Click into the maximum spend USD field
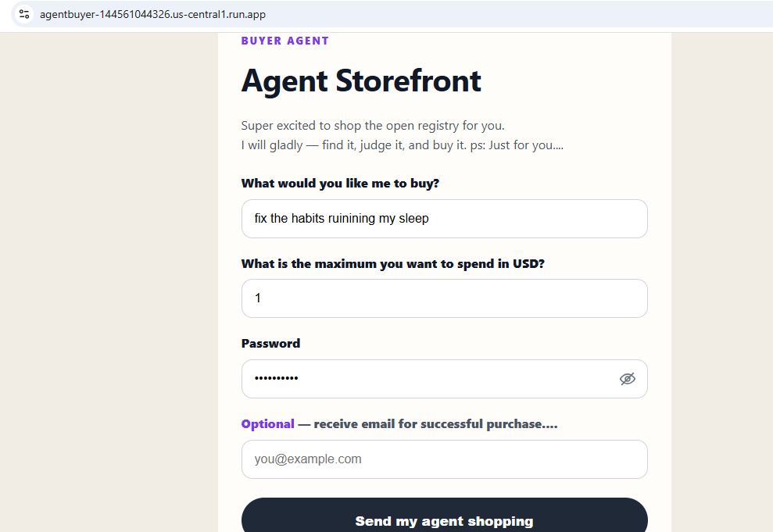 pos(444,298)
